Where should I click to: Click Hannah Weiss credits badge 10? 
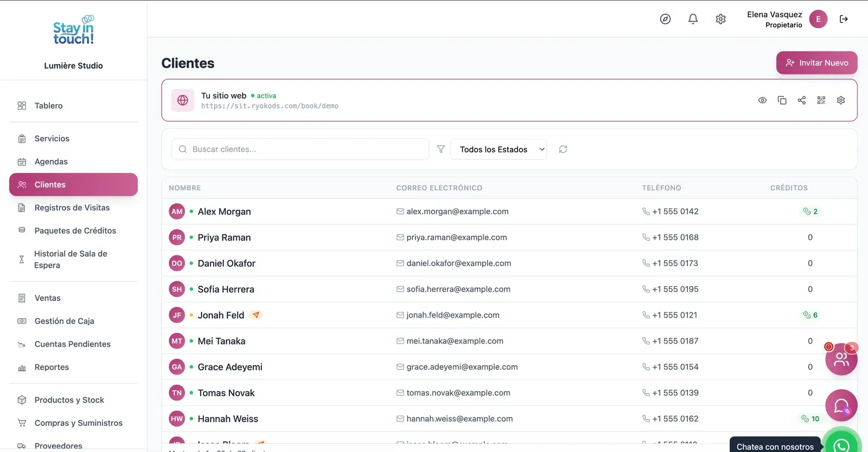(810, 419)
